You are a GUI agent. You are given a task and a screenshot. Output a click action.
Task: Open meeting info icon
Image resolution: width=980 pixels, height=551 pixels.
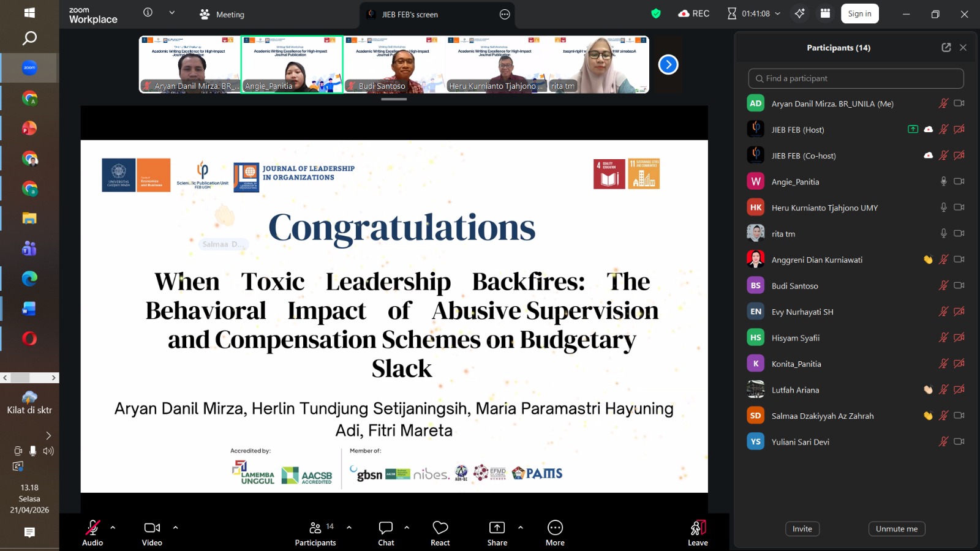coord(148,12)
